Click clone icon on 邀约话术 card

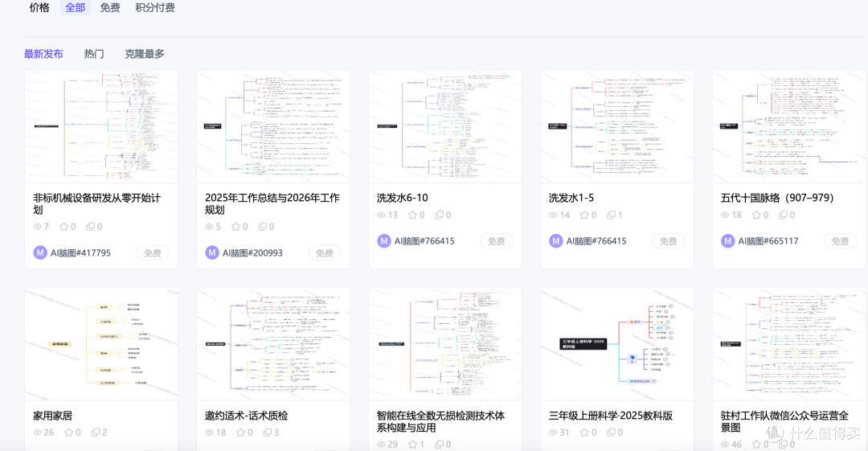pos(268,433)
